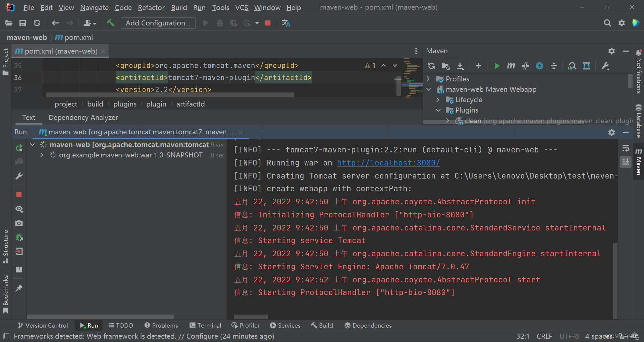
Task: Collapse all nodes in Maven tree
Action: (x=554, y=66)
